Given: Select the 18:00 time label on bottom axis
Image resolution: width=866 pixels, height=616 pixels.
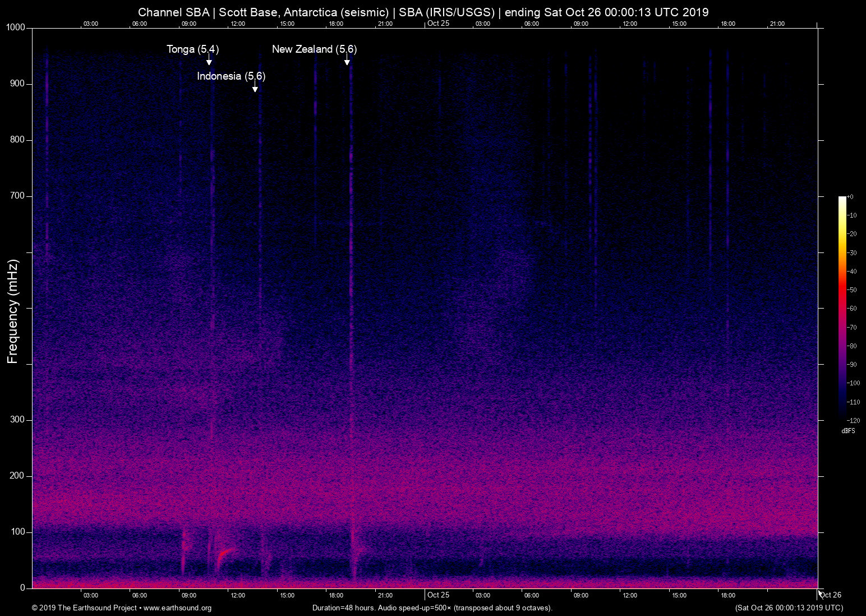Looking at the screenshot, I should click(x=335, y=595).
